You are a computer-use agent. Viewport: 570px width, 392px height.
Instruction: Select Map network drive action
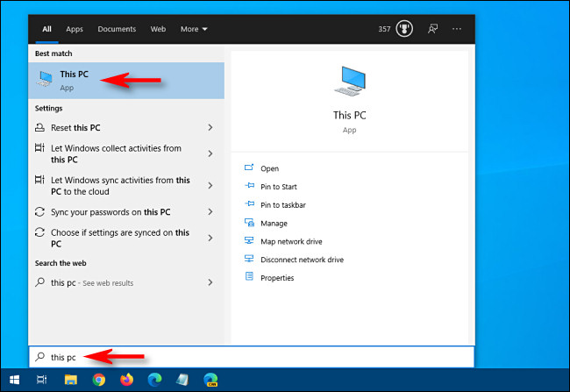coord(291,241)
